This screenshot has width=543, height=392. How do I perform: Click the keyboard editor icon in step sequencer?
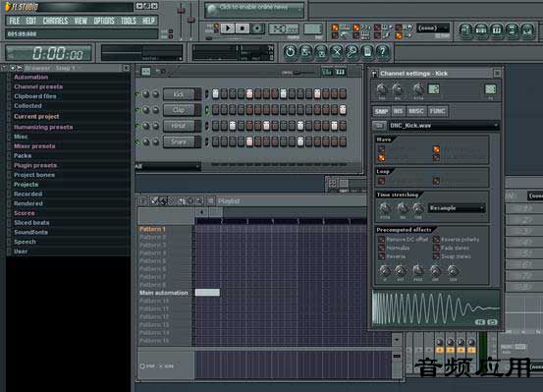(341, 72)
